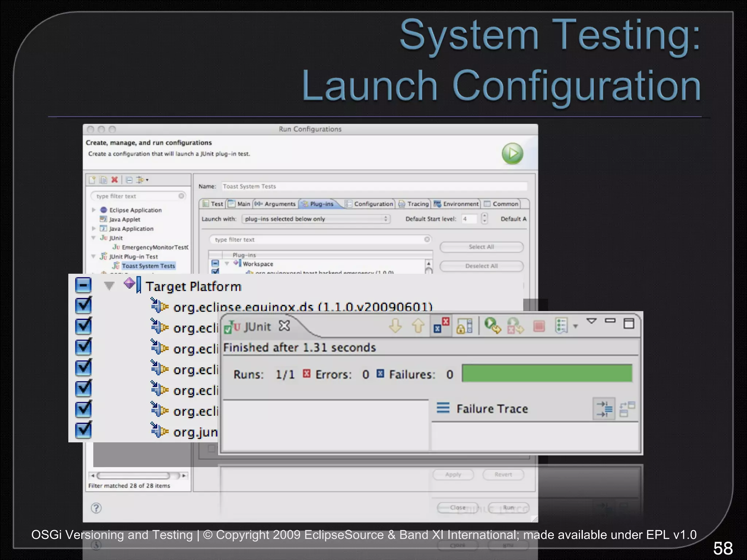Toggle Scroll Lock in JUnit view
The image size is (747, 560).
464,326
